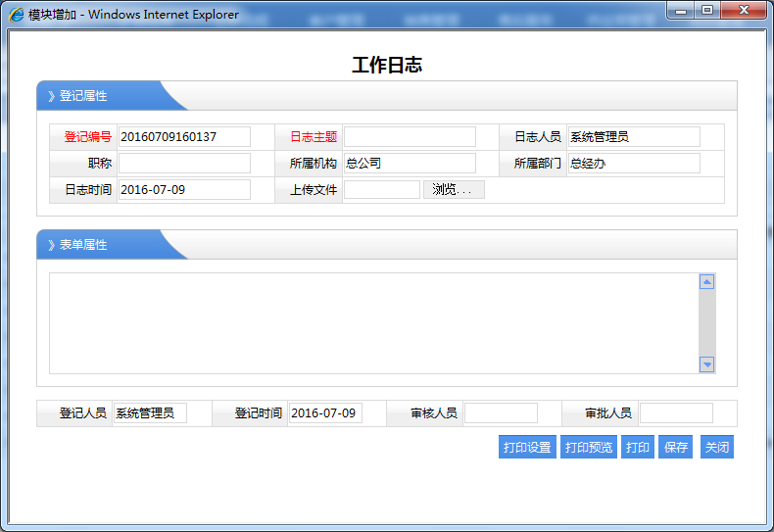Click the 登记编号 number field
This screenshot has height=532, width=774.
pyautogui.click(x=184, y=137)
